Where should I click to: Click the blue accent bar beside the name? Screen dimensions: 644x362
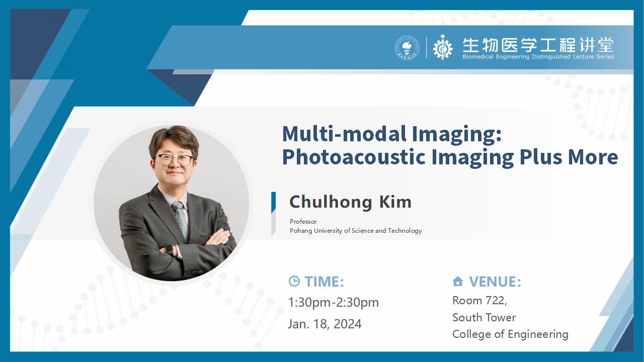point(274,202)
